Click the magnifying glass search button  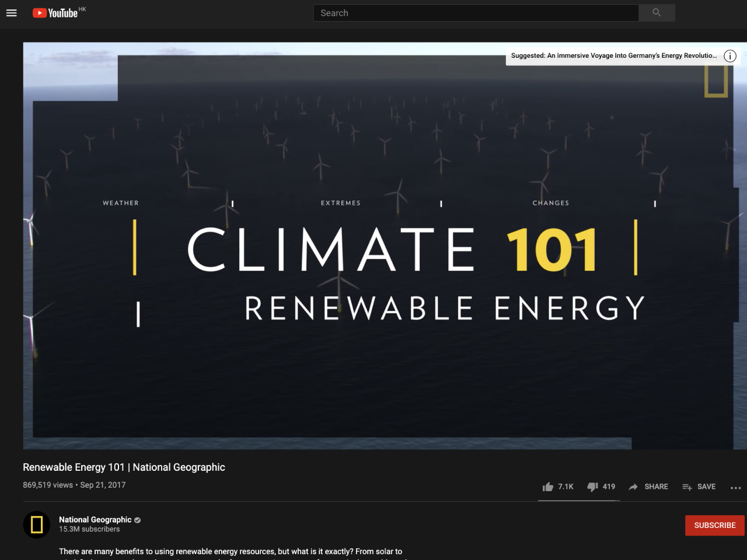[x=657, y=13]
